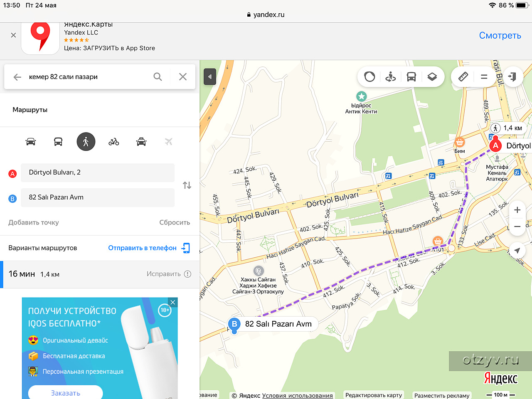Select the ruler measurement tool

pos(463,77)
